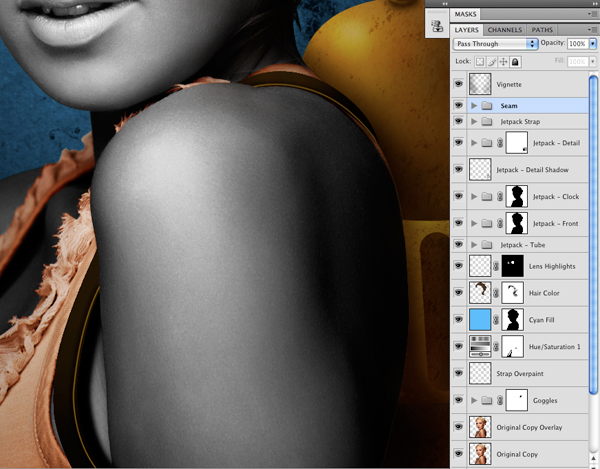Image resolution: width=600 pixels, height=469 pixels.
Task: Toggle visibility of Lens Highlights layer
Action: coord(458,266)
